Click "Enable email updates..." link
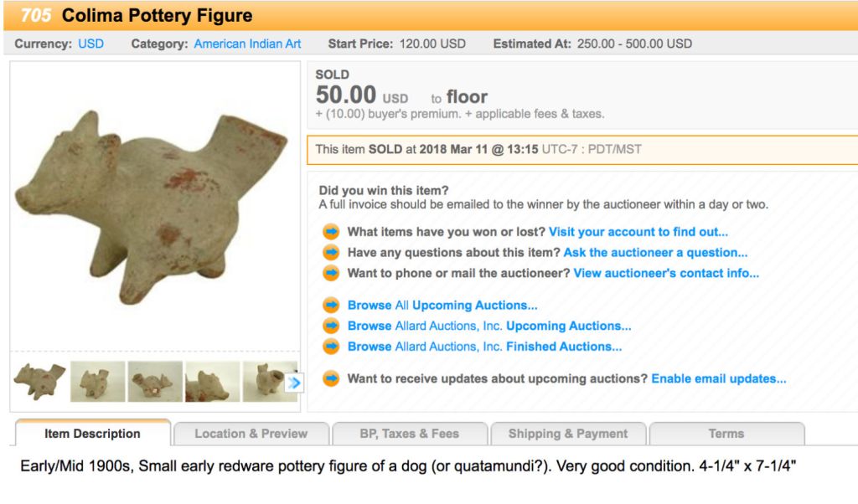The height and width of the screenshot is (504, 858). point(718,378)
